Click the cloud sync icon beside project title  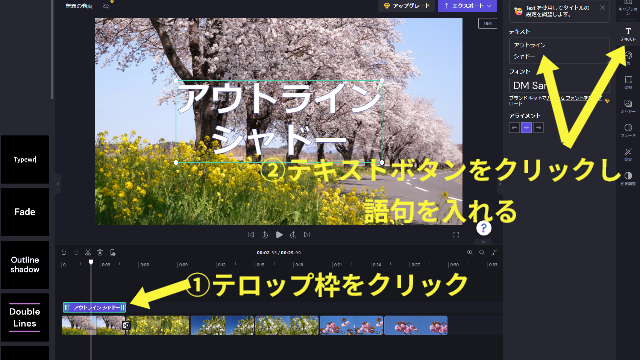pos(106,6)
